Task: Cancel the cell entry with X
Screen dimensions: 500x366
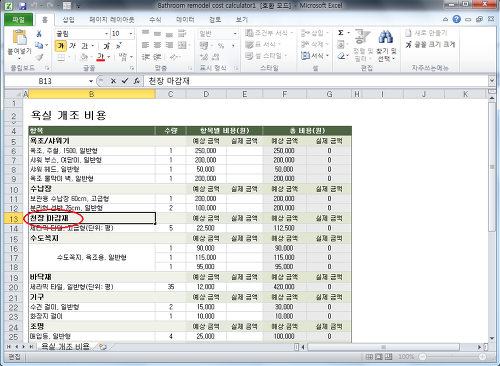Action: [113, 81]
